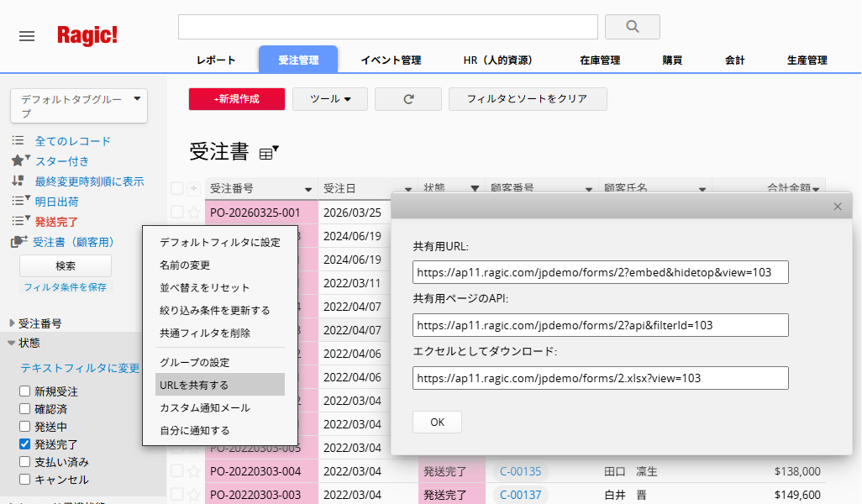862x504 pixels.
Task: Select URLを共有する menu item
Action: pos(220,385)
